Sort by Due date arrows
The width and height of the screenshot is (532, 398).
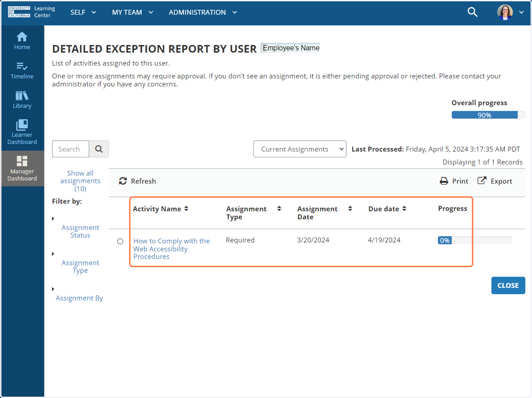(404, 209)
